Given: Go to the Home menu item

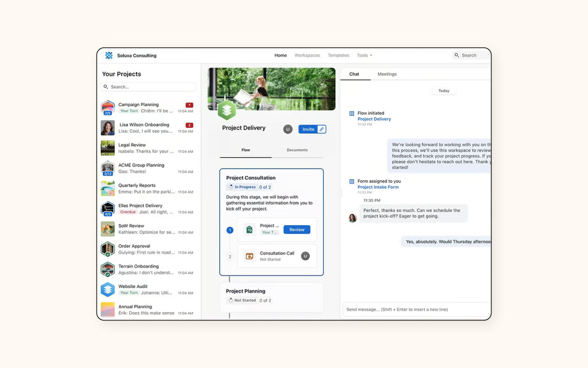Looking at the screenshot, I should [280, 55].
